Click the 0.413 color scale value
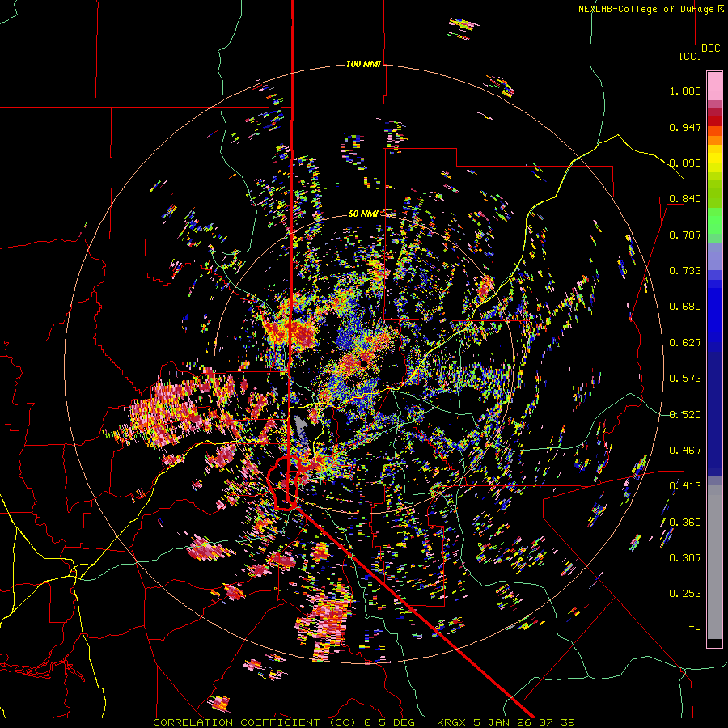The image size is (728, 728). coord(685,486)
